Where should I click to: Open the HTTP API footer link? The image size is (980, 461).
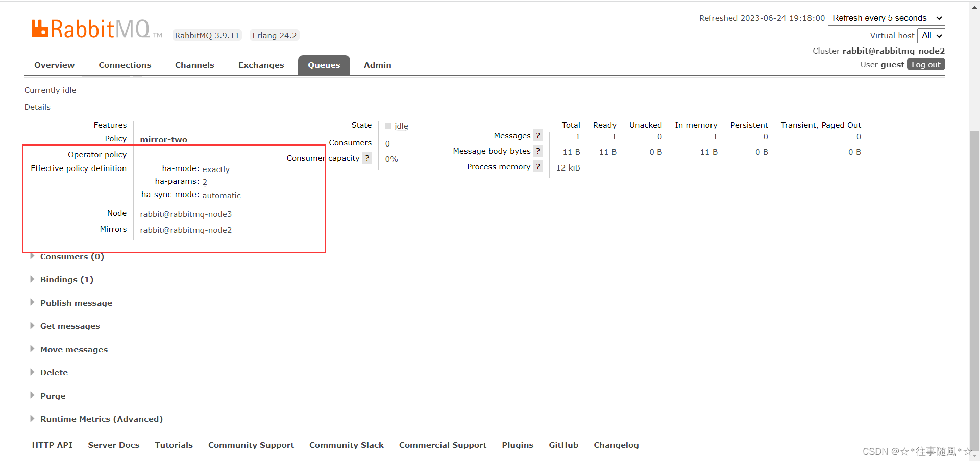tap(52, 445)
